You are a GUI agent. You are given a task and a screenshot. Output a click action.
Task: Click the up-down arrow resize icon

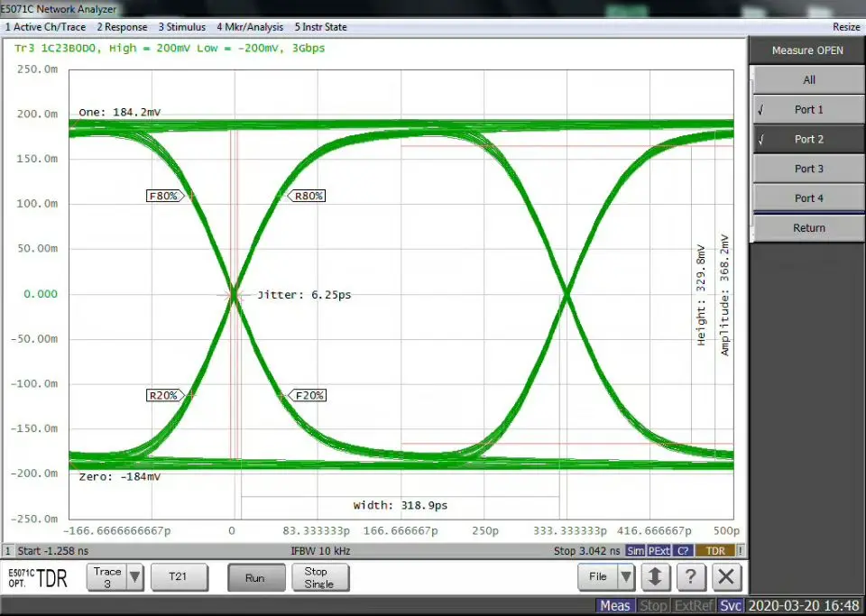[656, 577]
